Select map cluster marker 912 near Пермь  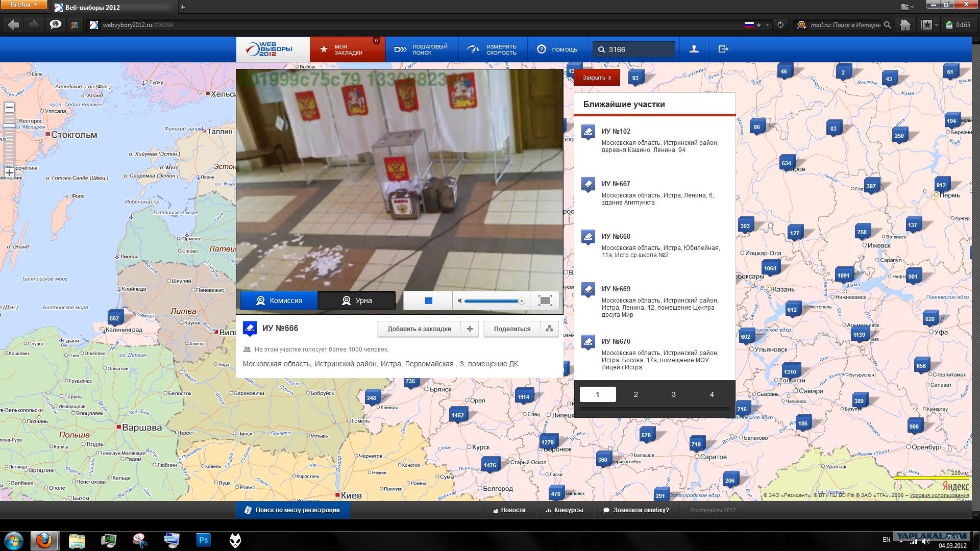pyautogui.click(x=941, y=185)
